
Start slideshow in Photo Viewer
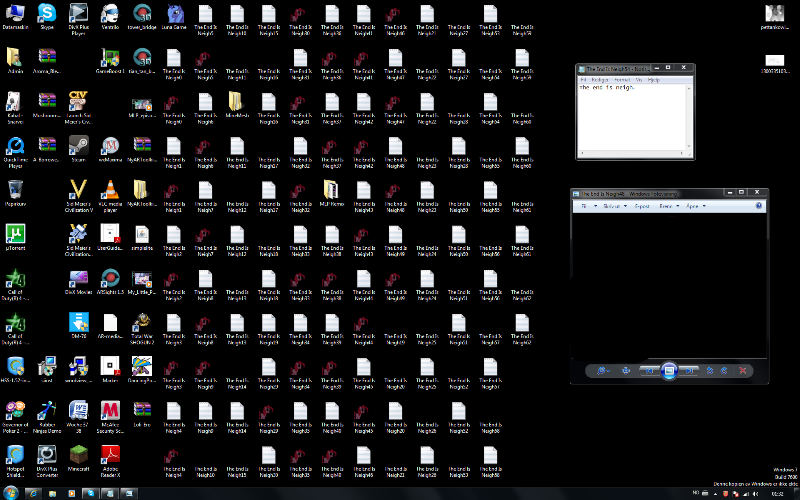669,371
